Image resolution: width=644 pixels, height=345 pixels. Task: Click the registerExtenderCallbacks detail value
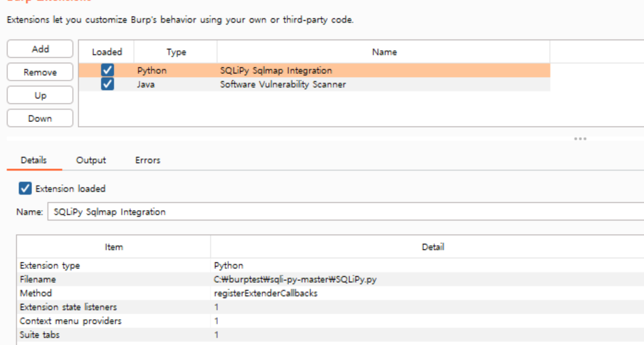266,293
